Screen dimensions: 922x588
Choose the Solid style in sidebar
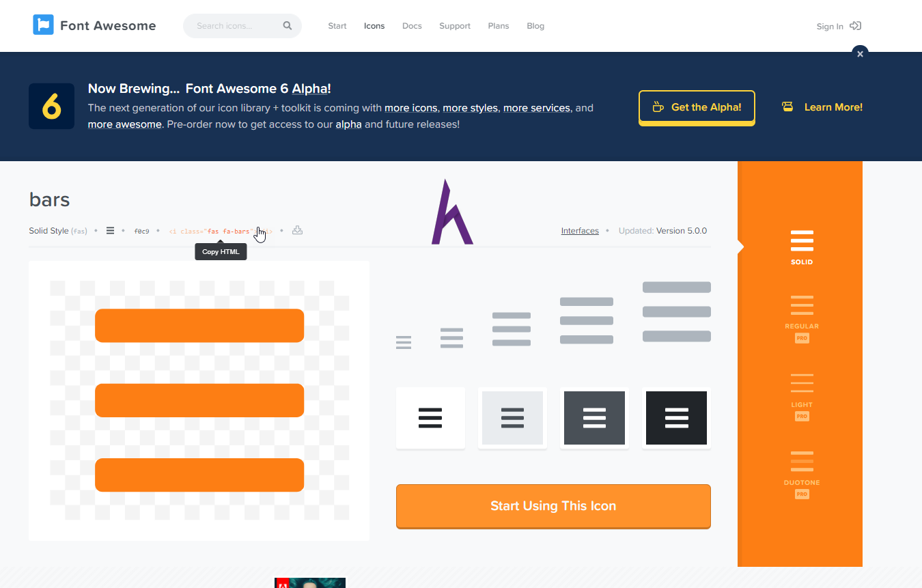coord(802,247)
